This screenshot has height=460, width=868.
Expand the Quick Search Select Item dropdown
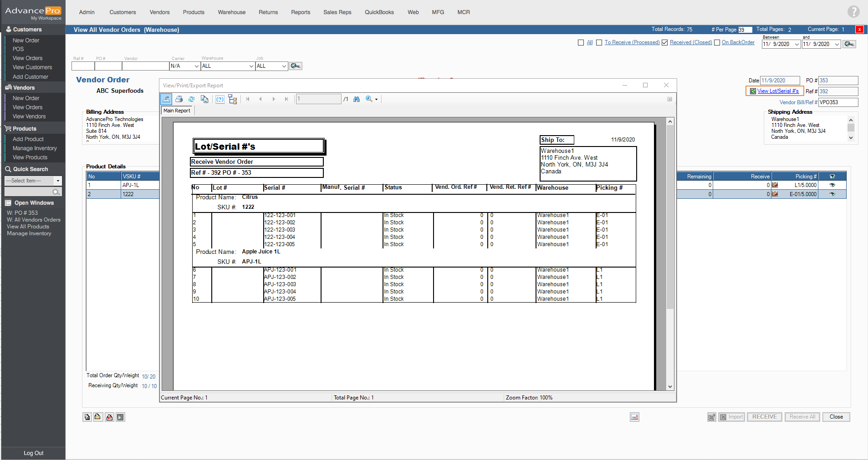pos(58,181)
